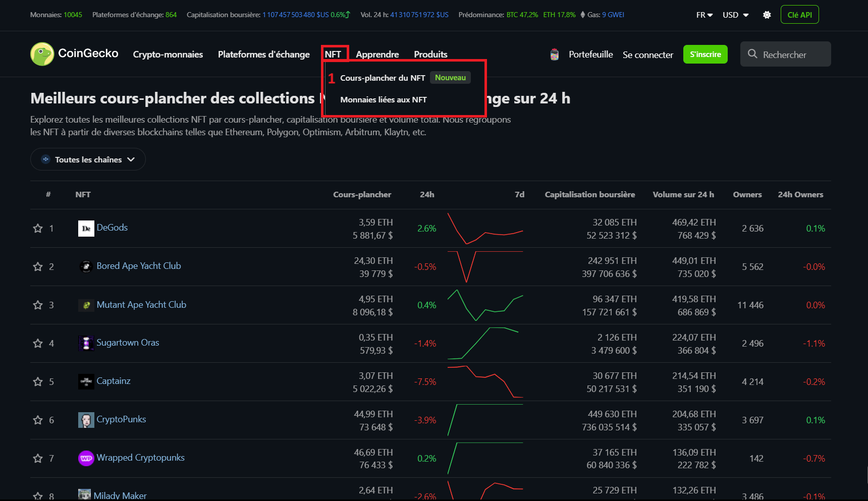Click the CoinGecko logo

pos(74,54)
